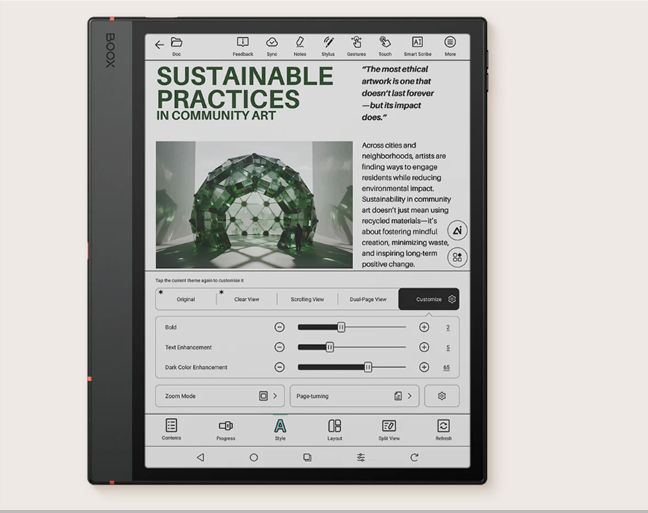The height and width of the screenshot is (513, 648).
Task: Open the Progress tab
Action: click(x=226, y=430)
